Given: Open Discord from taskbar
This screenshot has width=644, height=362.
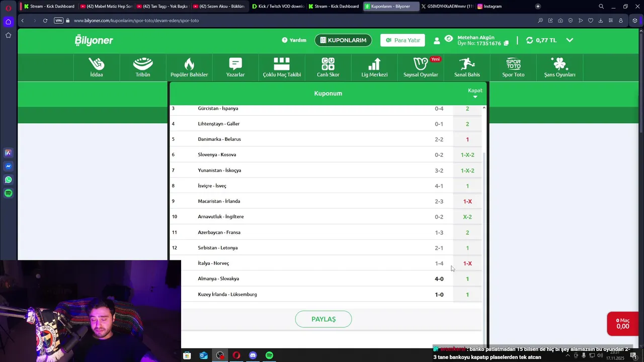Looking at the screenshot, I should [x=253, y=355].
